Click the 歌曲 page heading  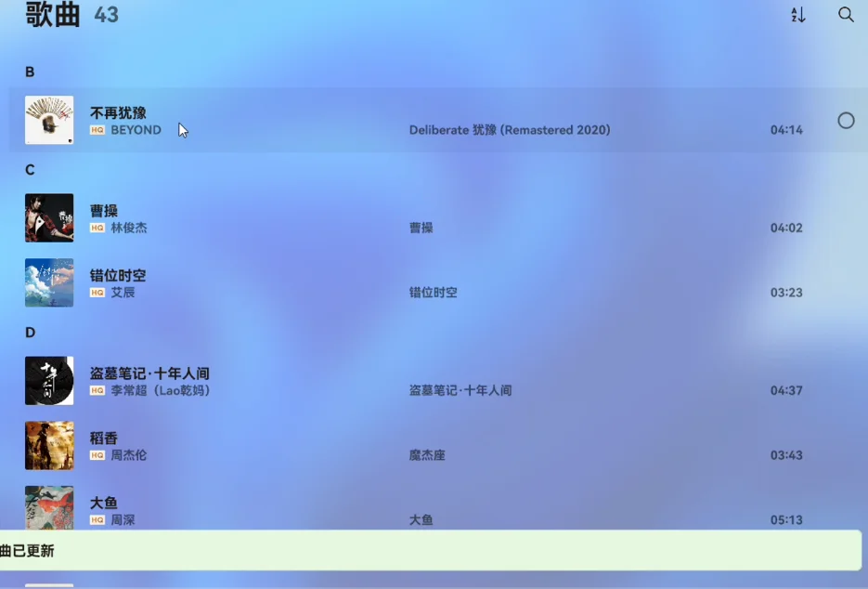[53, 15]
